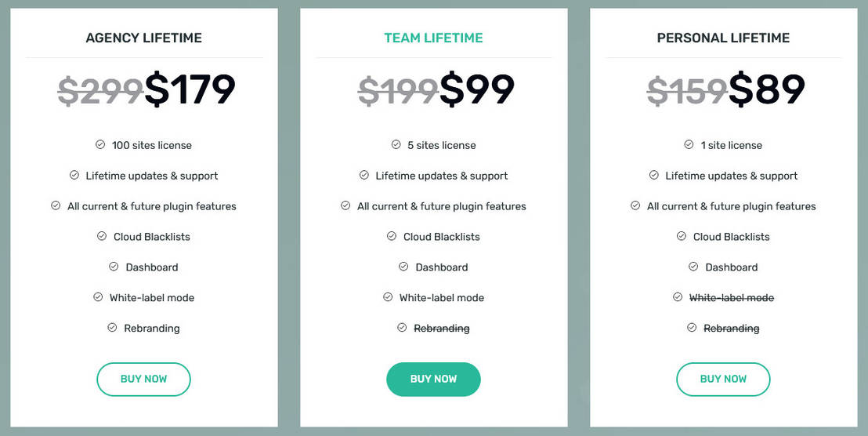
Task: Click the Personal Lifetime plan title
Action: pos(723,38)
